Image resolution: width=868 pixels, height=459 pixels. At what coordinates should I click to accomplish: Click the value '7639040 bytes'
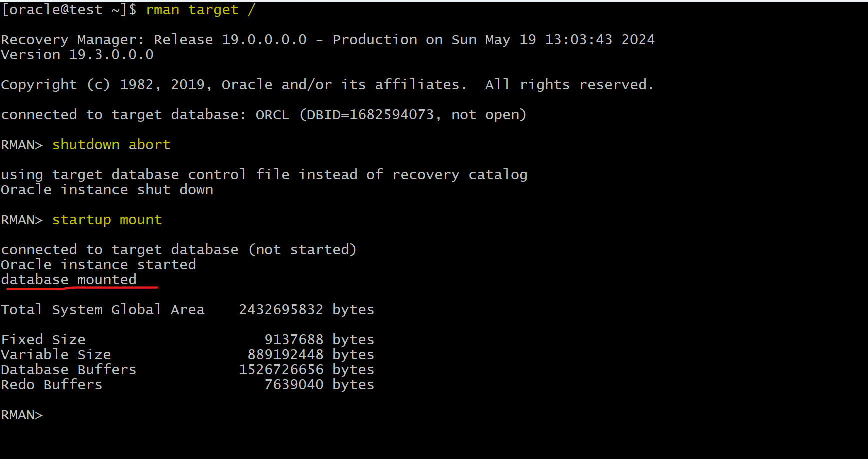click(x=319, y=385)
